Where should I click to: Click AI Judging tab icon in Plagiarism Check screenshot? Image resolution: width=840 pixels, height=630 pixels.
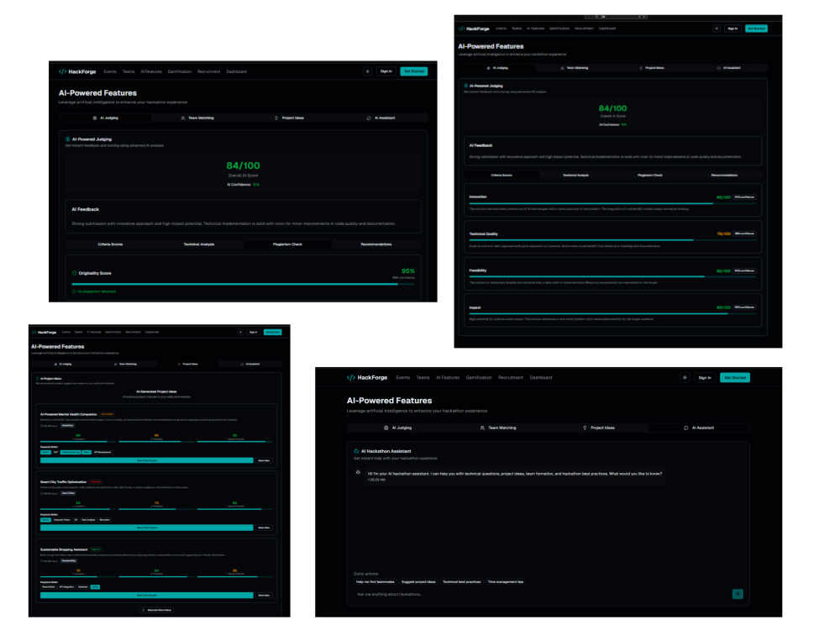95,118
